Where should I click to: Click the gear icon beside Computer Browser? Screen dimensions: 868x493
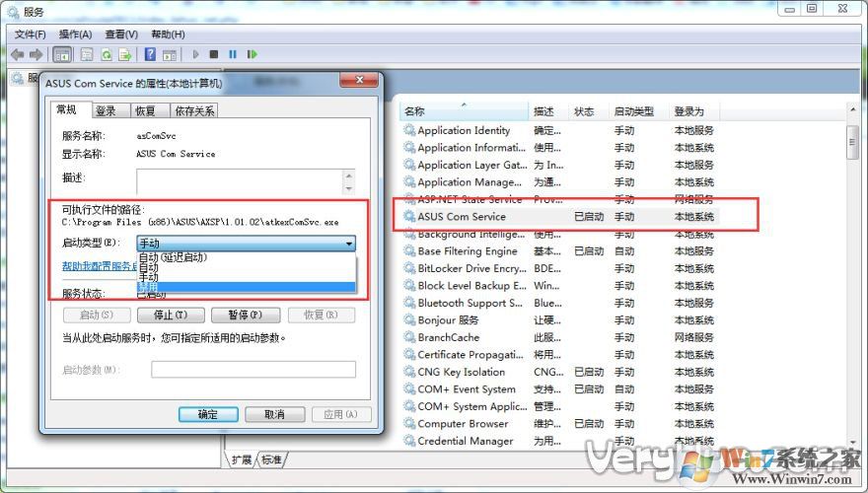(409, 423)
